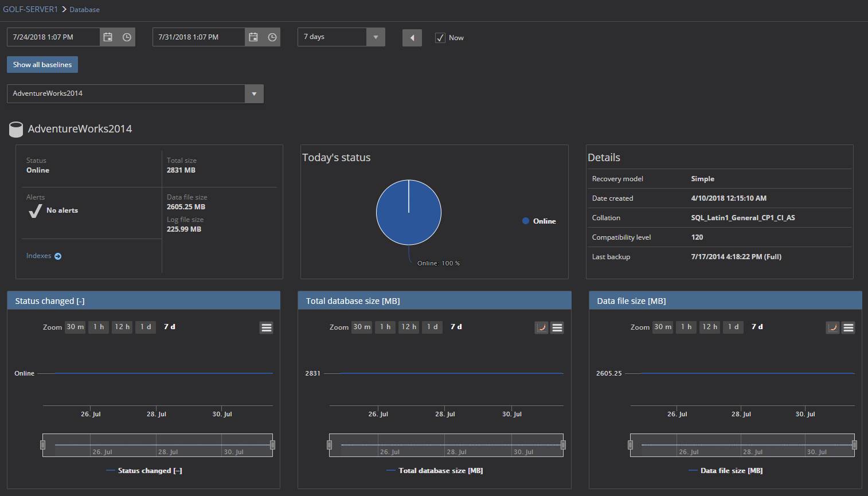Viewport: 868px width, 496px height.
Task: Click the end date field 7/31/2018 1:07 PM
Action: (199, 37)
